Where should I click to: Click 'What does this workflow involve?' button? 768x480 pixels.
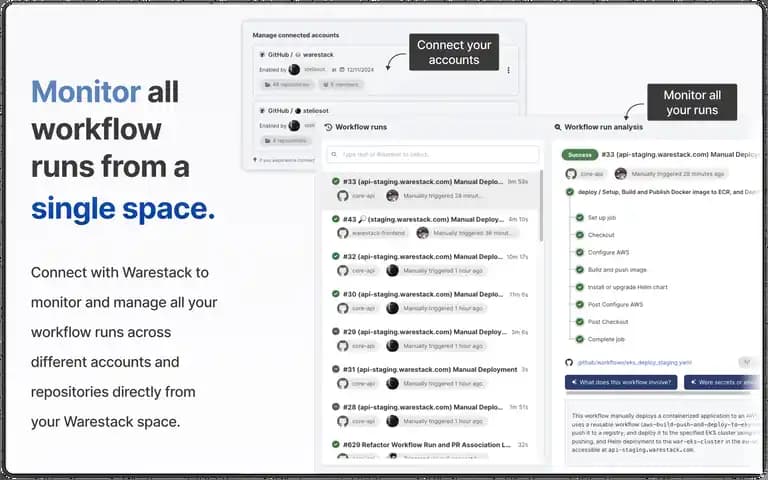pos(621,382)
